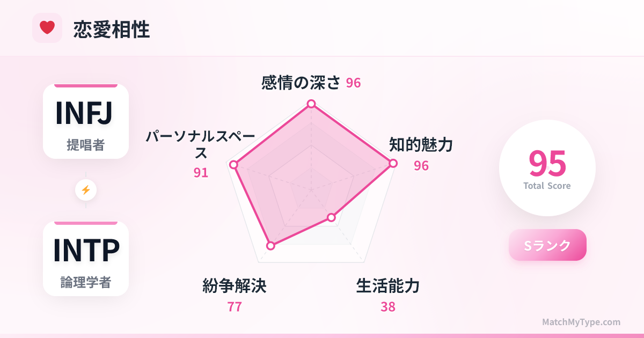This screenshot has height=338, width=644.
Task: Click the 感情の深さ radar chart point
Action: click(x=311, y=104)
